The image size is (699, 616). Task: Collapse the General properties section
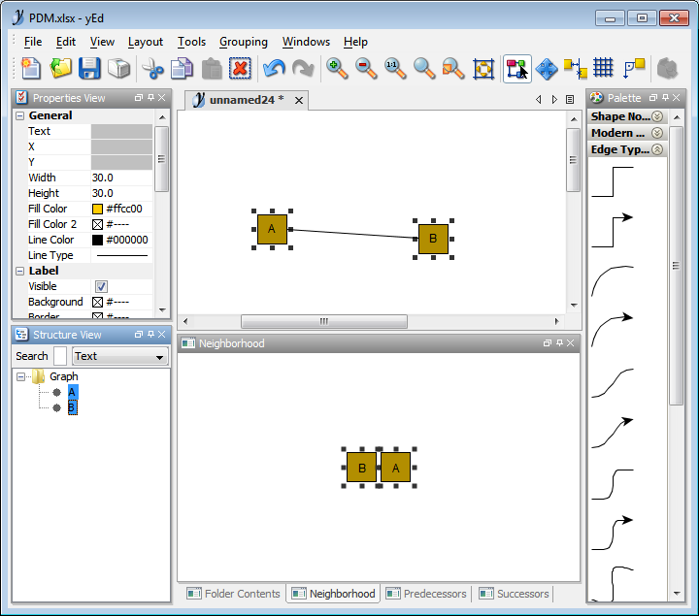pyautogui.click(x=20, y=115)
